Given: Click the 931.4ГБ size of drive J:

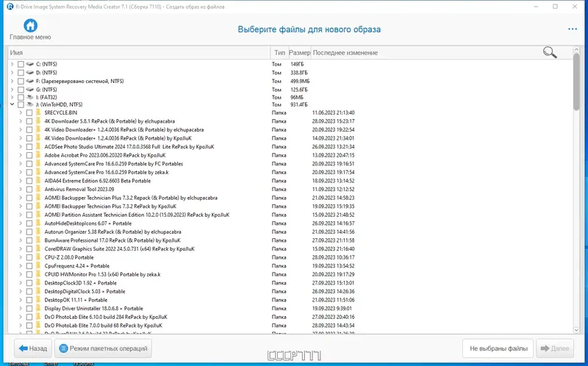Looking at the screenshot, I should pyautogui.click(x=299, y=104).
